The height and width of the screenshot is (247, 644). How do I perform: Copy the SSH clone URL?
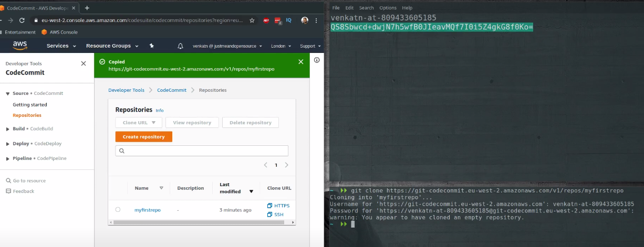pos(275,214)
